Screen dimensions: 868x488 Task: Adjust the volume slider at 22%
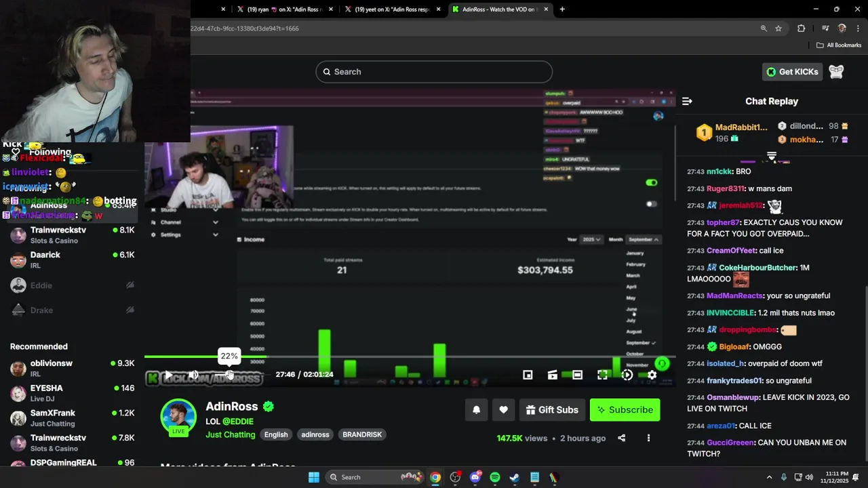point(229,375)
